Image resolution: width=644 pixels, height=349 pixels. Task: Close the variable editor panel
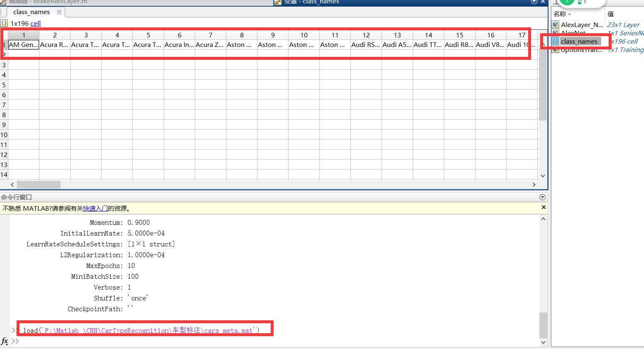click(543, 2)
